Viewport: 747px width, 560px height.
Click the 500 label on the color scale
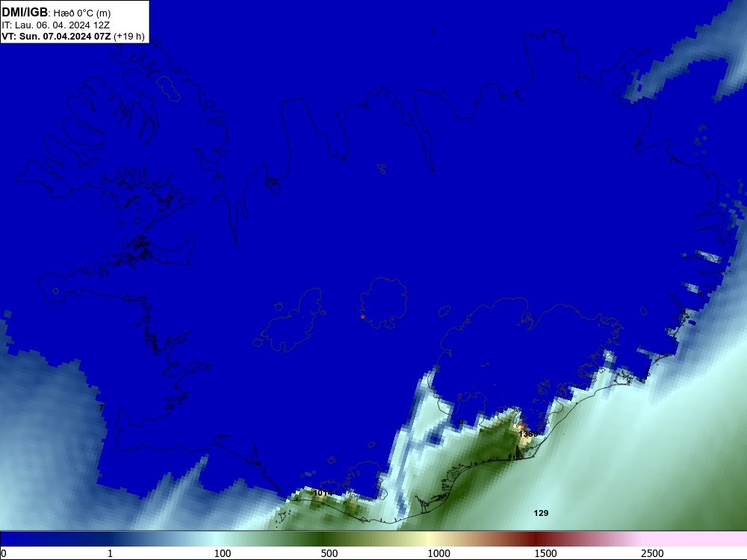point(329,553)
